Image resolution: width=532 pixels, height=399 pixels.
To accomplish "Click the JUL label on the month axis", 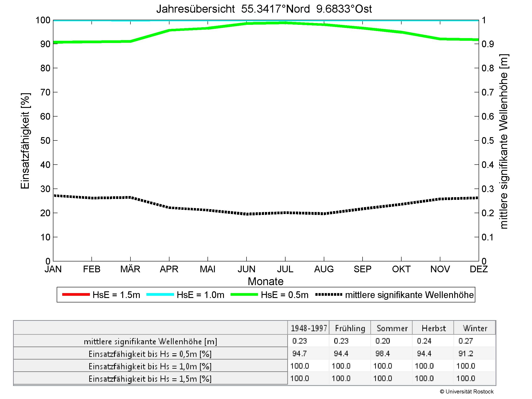I will 285,269.
